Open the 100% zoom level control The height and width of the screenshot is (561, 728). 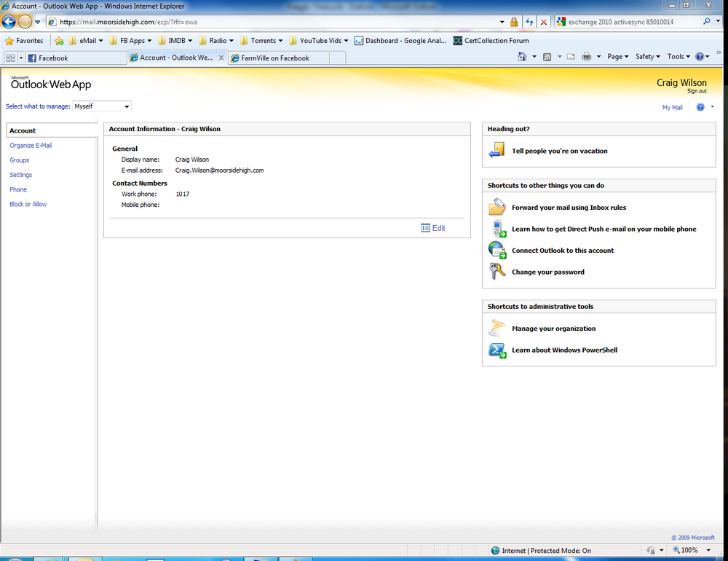692,550
